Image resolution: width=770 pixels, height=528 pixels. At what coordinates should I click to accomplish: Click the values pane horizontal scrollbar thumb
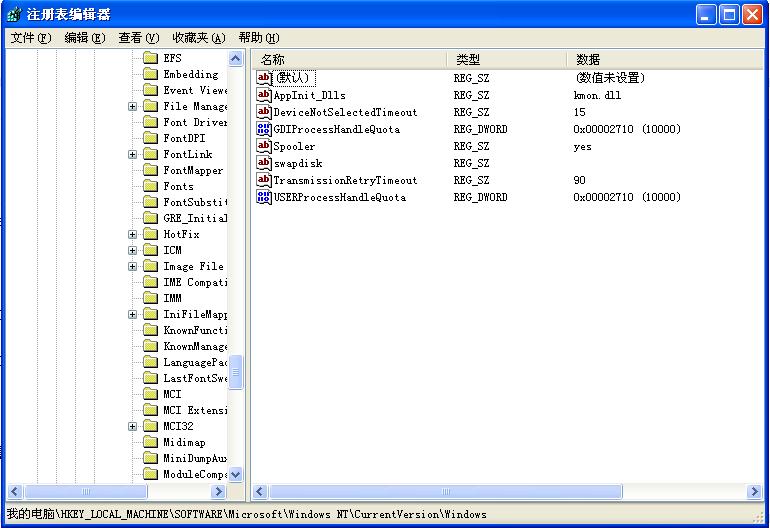coord(445,491)
